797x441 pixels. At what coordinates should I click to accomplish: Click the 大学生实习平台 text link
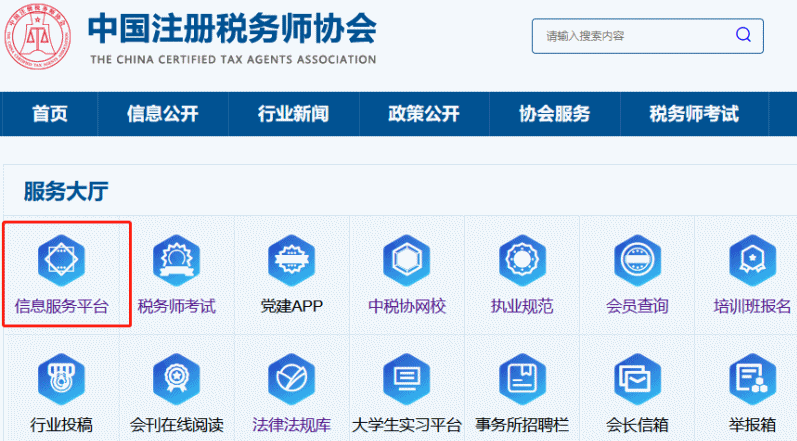407,425
